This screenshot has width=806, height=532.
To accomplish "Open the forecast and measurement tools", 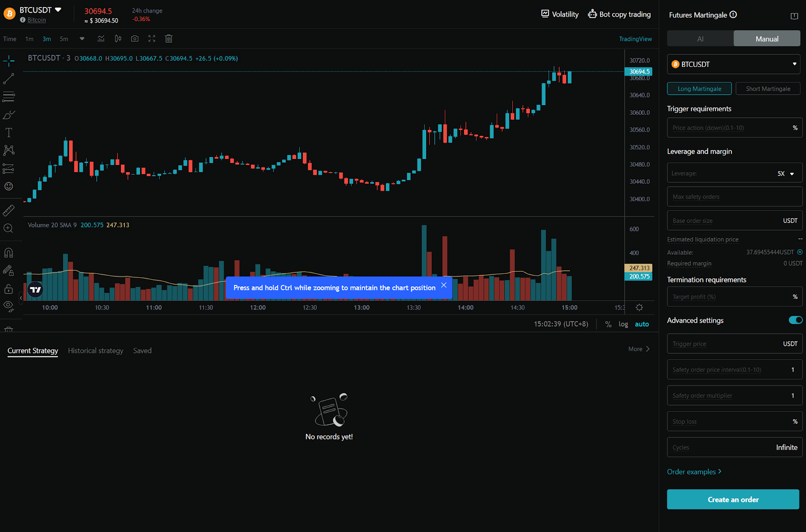I will click(x=9, y=169).
